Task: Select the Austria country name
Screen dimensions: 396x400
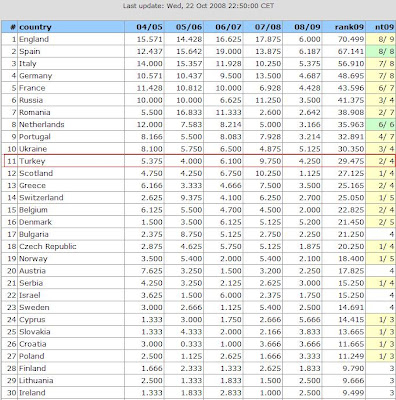Action: pyautogui.click(x=32, y=271)
